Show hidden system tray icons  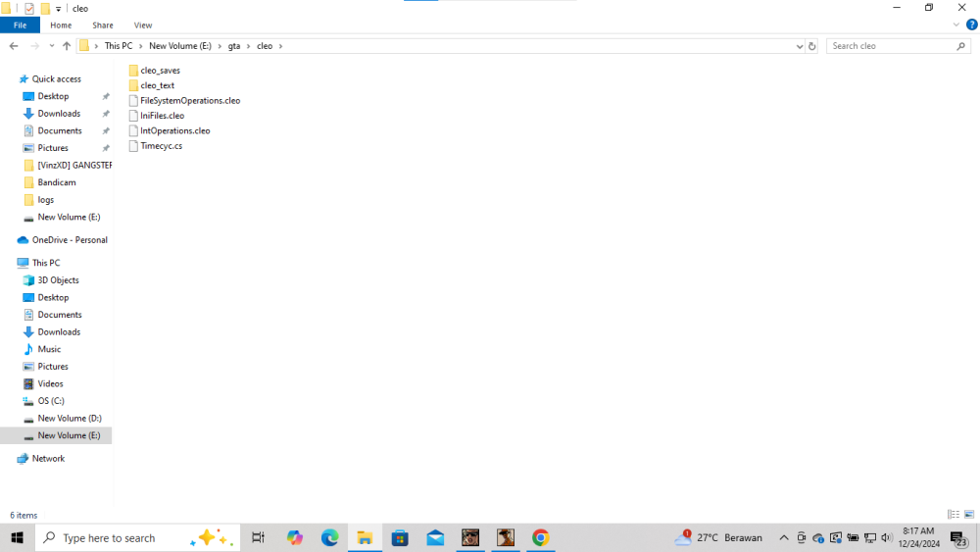783,537
